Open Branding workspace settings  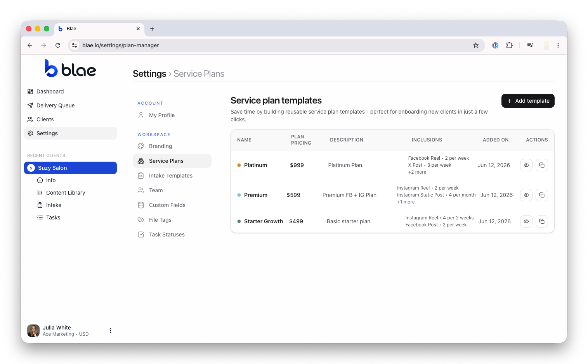(172, 146)
